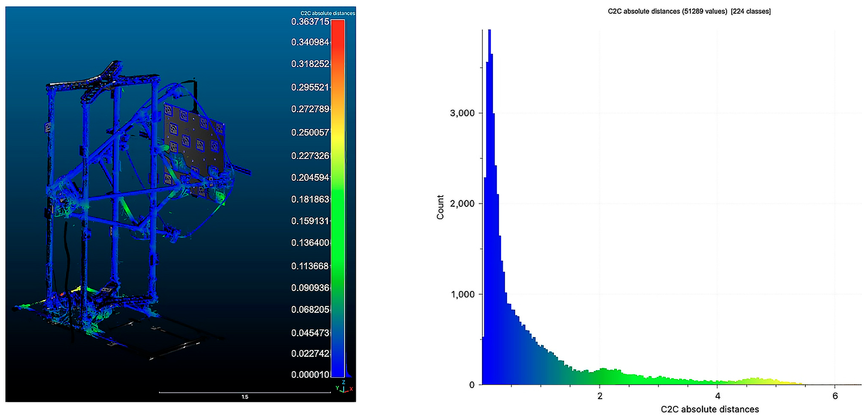Screen dimensions: 868x418
Task: Click the 0.181863 color scale value
Action: (x=310, y=199)
